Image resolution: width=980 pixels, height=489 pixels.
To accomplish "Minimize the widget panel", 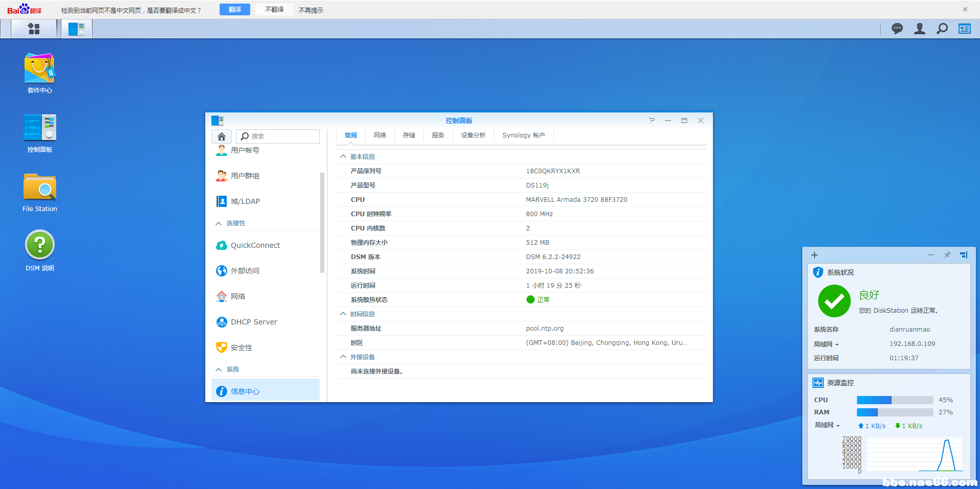I will (x=931, y=255).
